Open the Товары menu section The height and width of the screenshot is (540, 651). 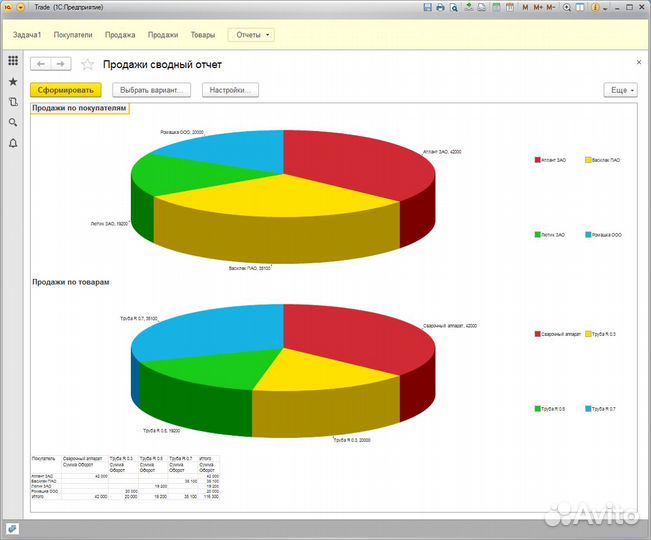pos(203,35)
